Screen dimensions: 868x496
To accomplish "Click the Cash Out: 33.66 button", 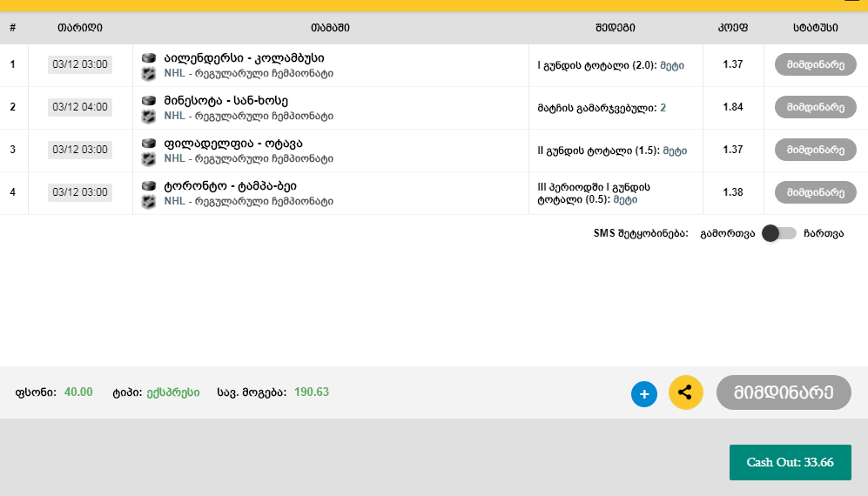I will pyautogui.click(x=790, y=462).
